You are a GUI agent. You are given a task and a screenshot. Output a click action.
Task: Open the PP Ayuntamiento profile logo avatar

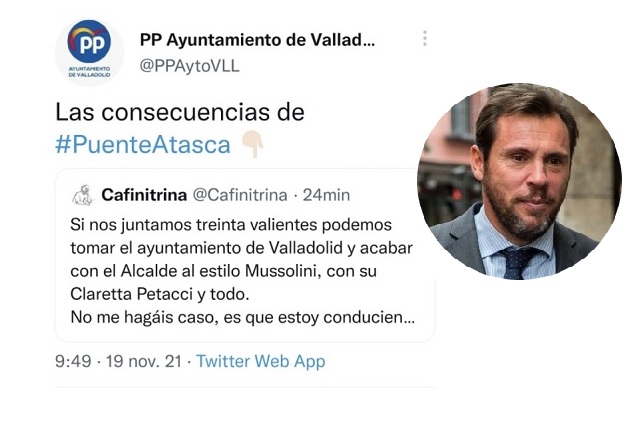[89, 51]
